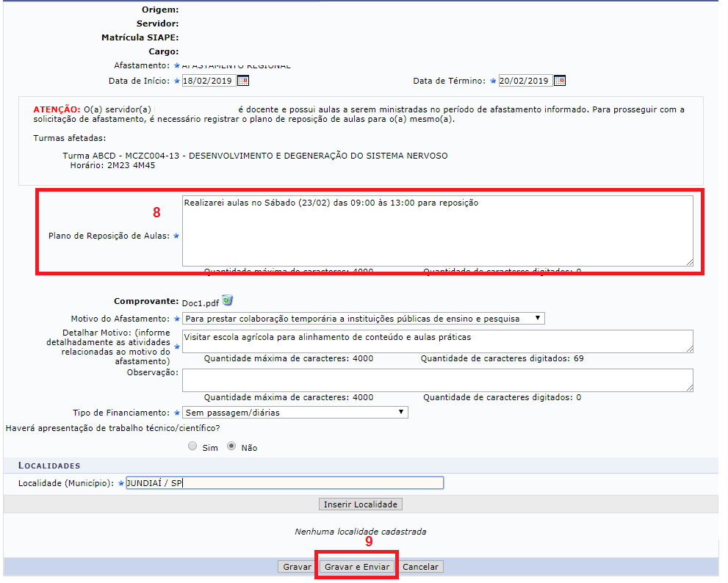The width and height of the screenshot is (728, 583).
Task: Click the Localidade (Município) input field
Action: click(284, 482)
